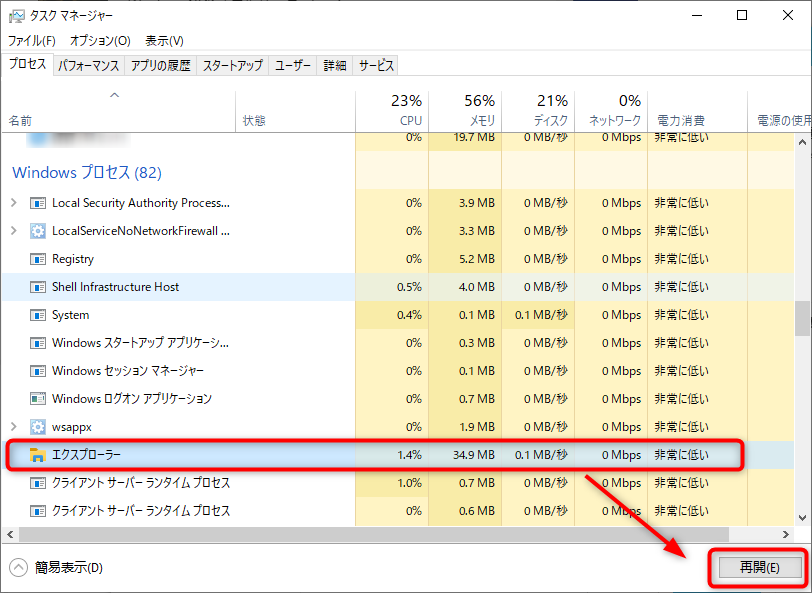Click the Registry process icon
Screen dimensions: 812x593
[38, 259]
